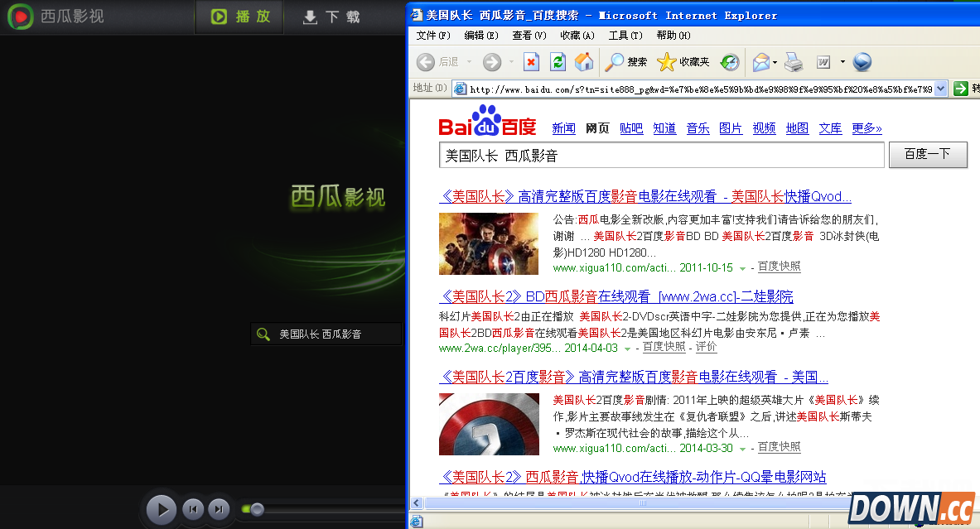This screenshot has width=980, height=529.
Task: Click the Edit with Word icon
Action: 822,62
